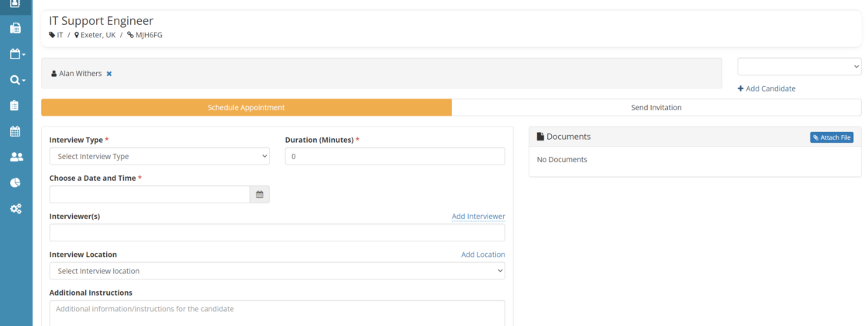The height and width of the screenshot is (326, 868).
Task: Remove candidate Alan Withers with x
Action: point(109,74)
